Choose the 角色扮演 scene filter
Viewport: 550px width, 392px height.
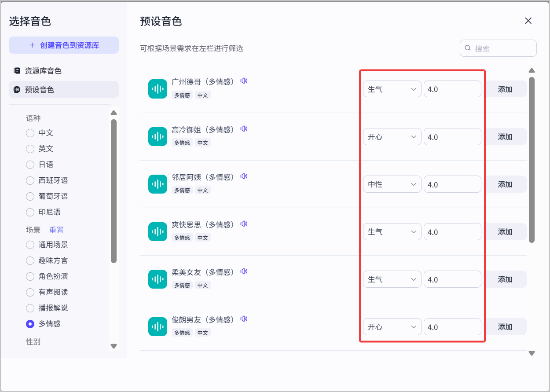point(30,276)
